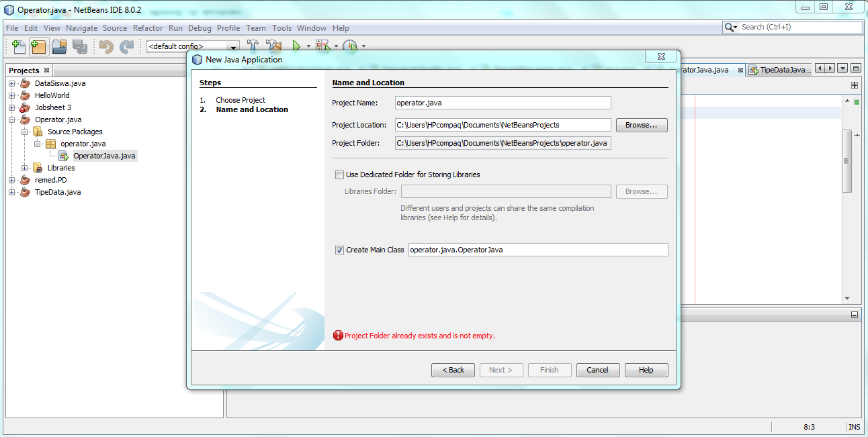Click the search magnifier icon
868x437 pixels.
click(x=731, y=28)
